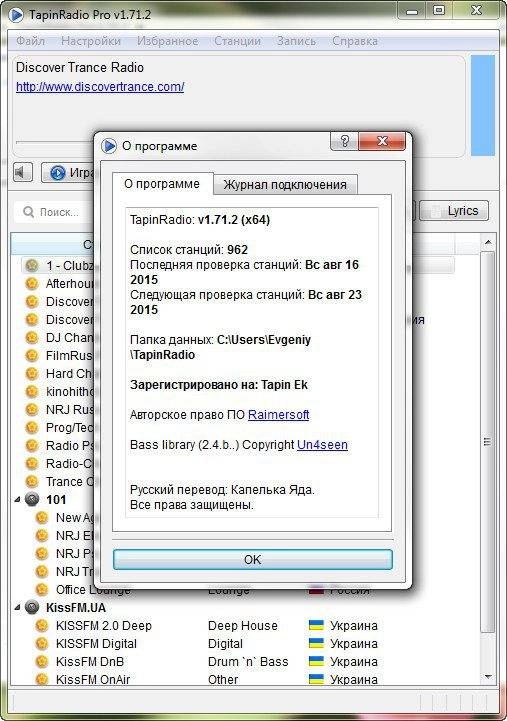Click the star icon beside Afterhours station
The height and width of the screenshot is (721, 507).
click(x=32, y=284)
